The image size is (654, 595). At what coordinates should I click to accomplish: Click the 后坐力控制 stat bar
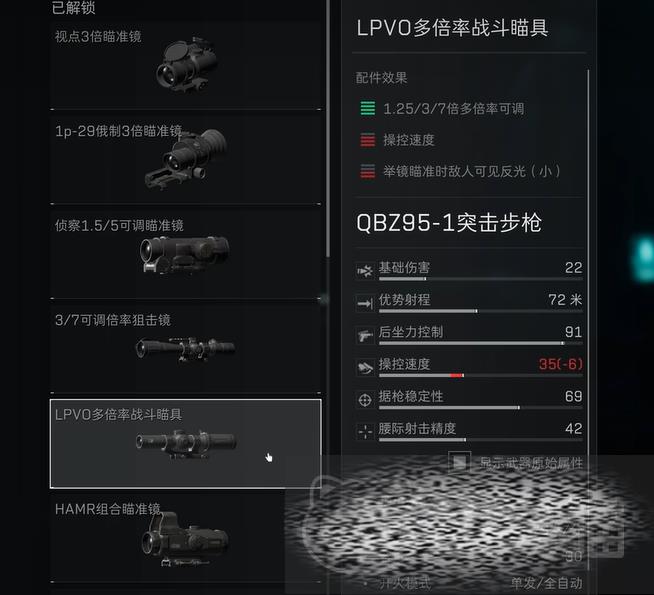481,343
